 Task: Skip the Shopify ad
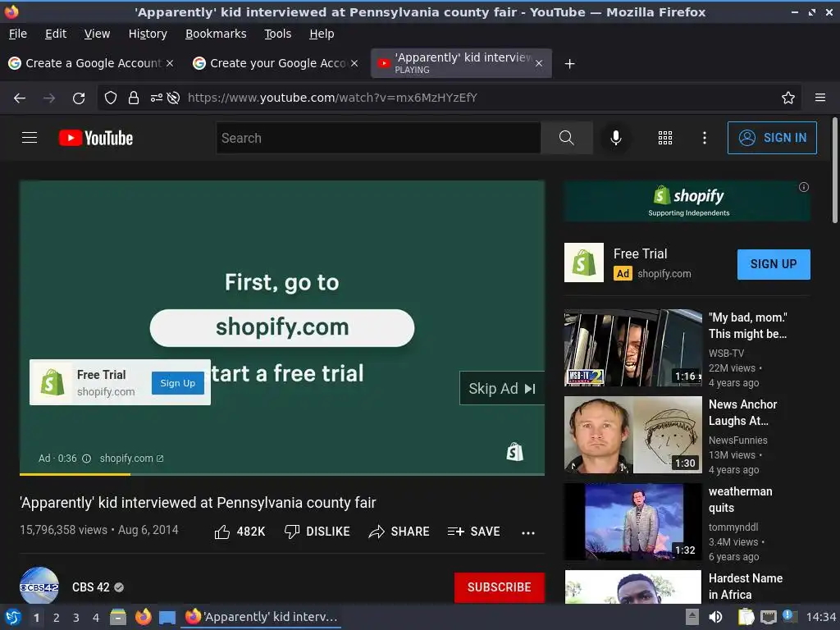(502, 388)
